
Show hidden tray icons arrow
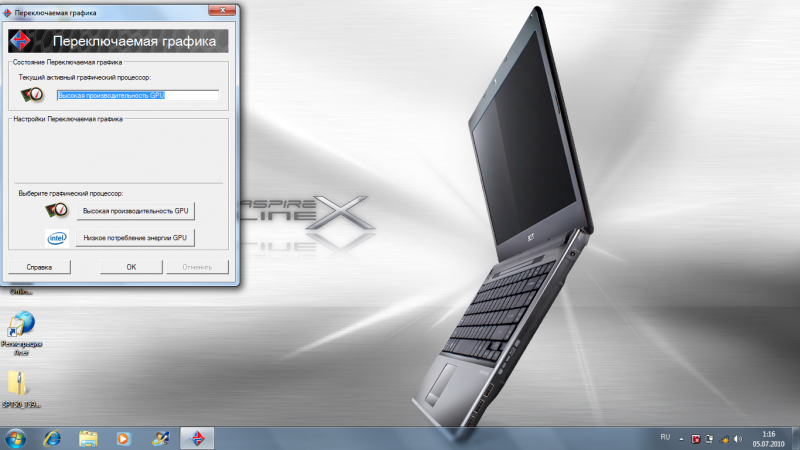681,439
